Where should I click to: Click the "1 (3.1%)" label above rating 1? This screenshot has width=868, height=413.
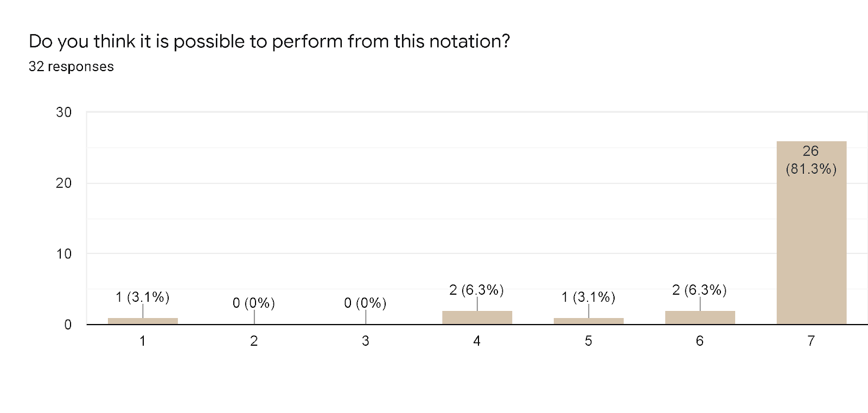pyautogui.click(x=143, y=297)
